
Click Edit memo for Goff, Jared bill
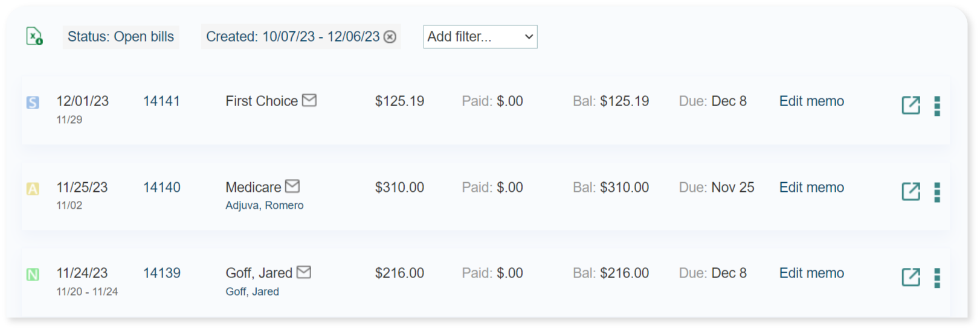(x=811, y=273)
